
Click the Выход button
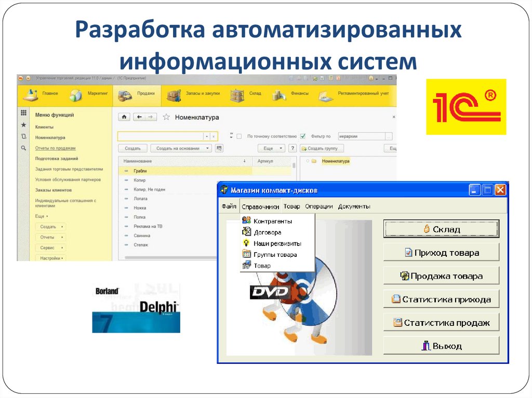442,346
